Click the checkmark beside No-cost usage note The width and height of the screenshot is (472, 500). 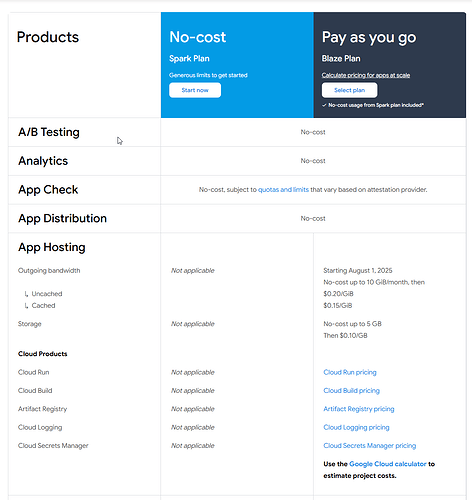pos(324,105)
